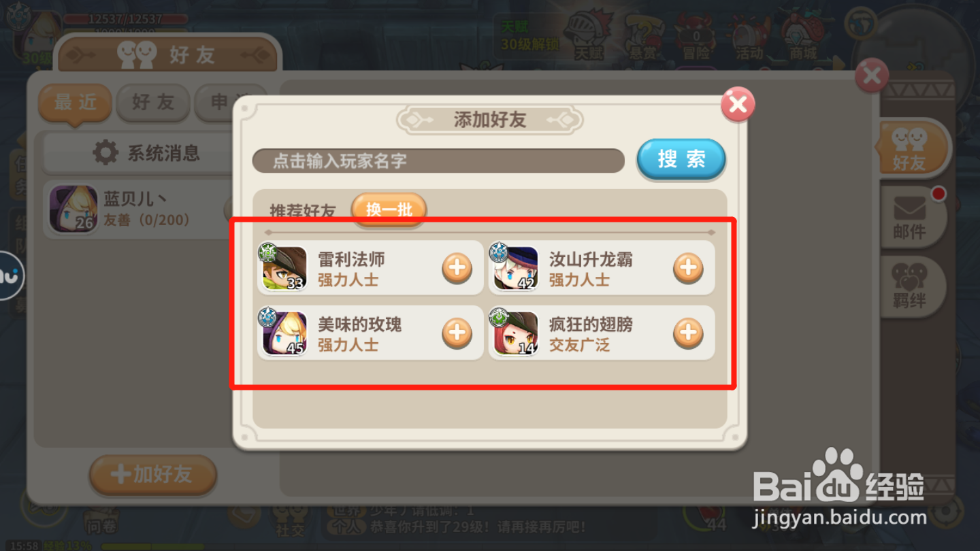Image resolution: width=980 pixels, height=551 pixels.
Task: Open the 羁绊 bonds sidebar icon
Action: 911,286
